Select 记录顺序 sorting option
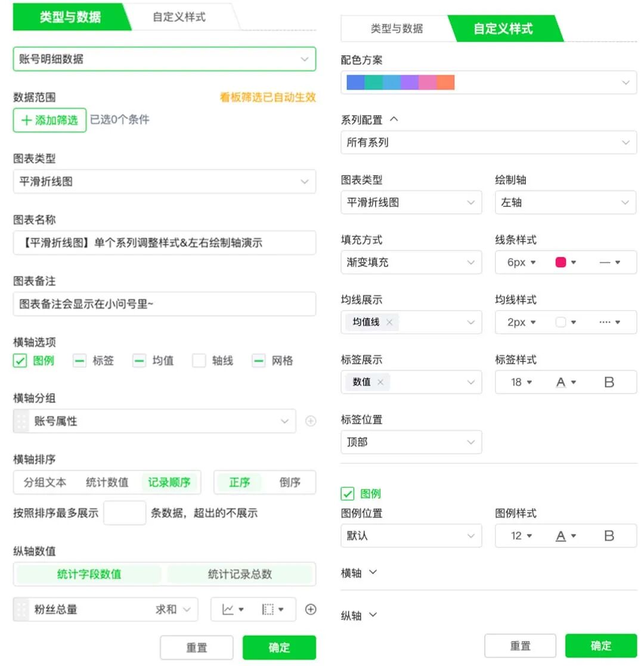 click(169, 482)
